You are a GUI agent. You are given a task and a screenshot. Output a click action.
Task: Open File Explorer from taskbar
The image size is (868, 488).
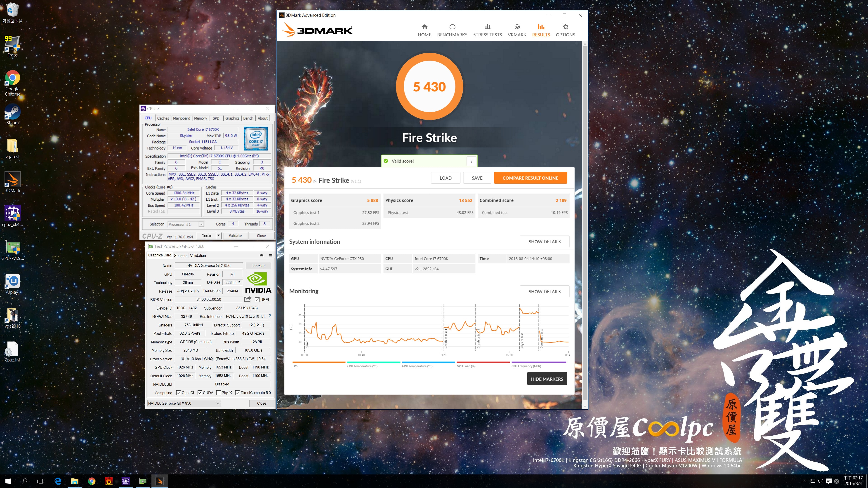(x=75, y=481)
